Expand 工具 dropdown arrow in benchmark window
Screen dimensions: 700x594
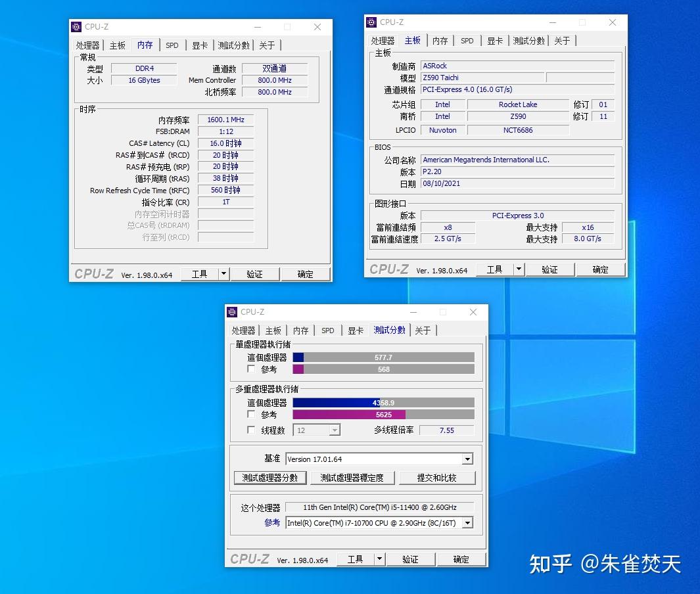click(x=379, y=559)
